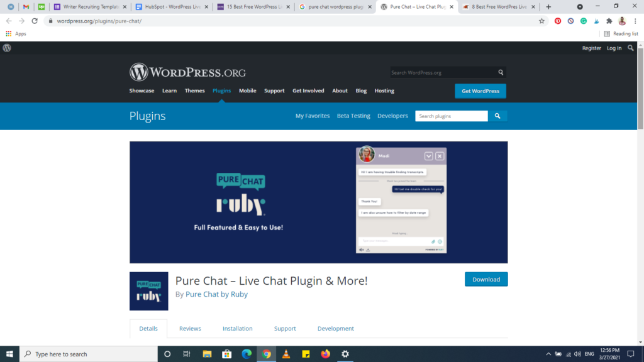Viewport: 644px width, 362px height.
Task: Bookmark page with star icon
Action: click(541, 21)
